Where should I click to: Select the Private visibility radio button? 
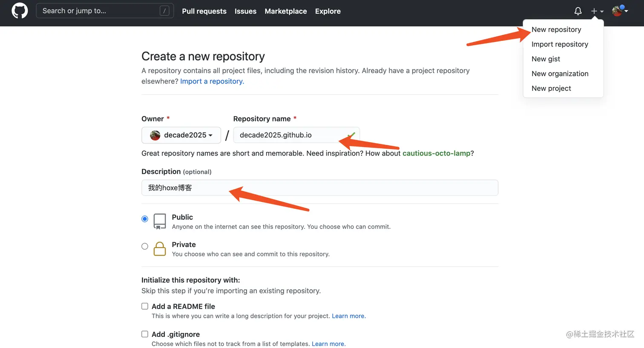coord(145,246)
